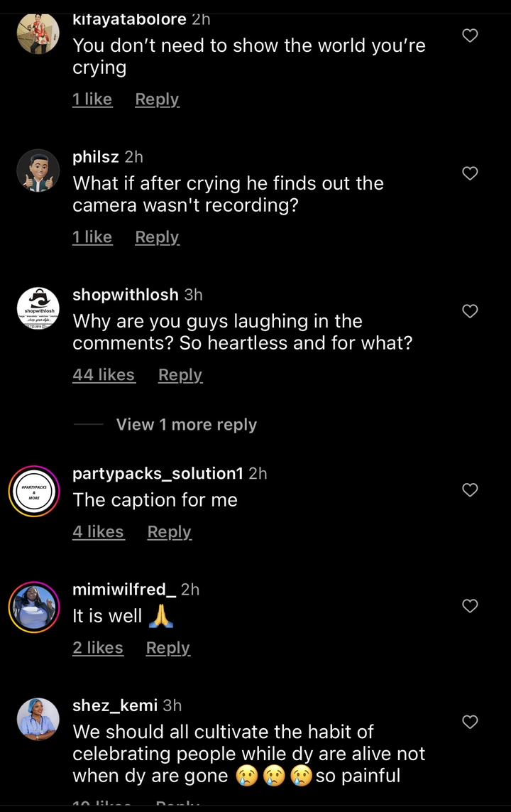Reply to kifayatabolore's comment
Screen dimensions: 511x812
pyautogui.click(x=157, y=99)
